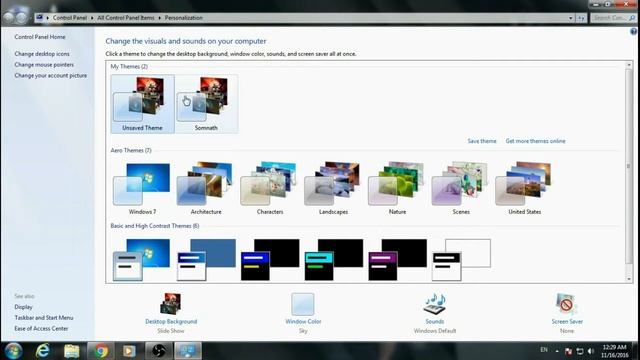Open Get more themes online link
640x360 pixels.
tap(536, 141)
